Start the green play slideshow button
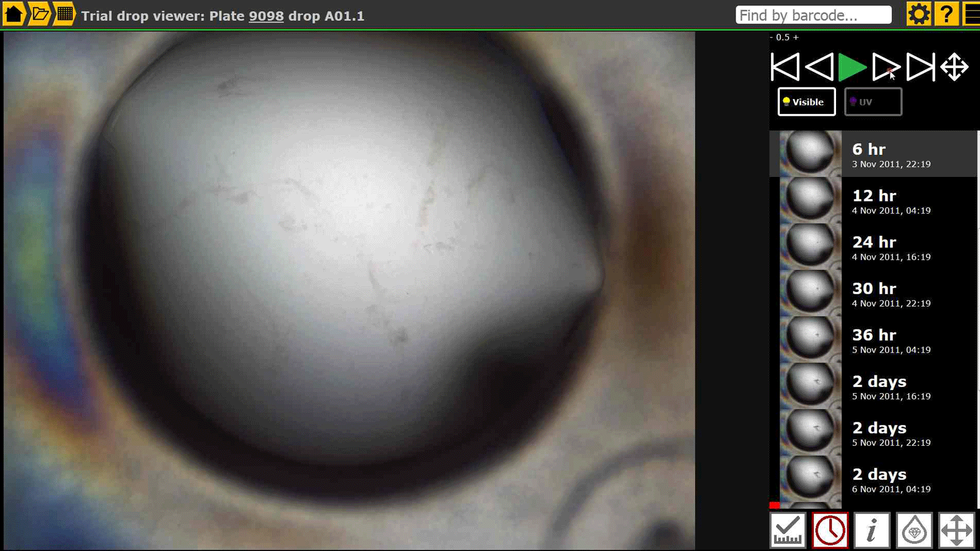Viewport: 980px width, 551px height. click(x=852, y=67)
